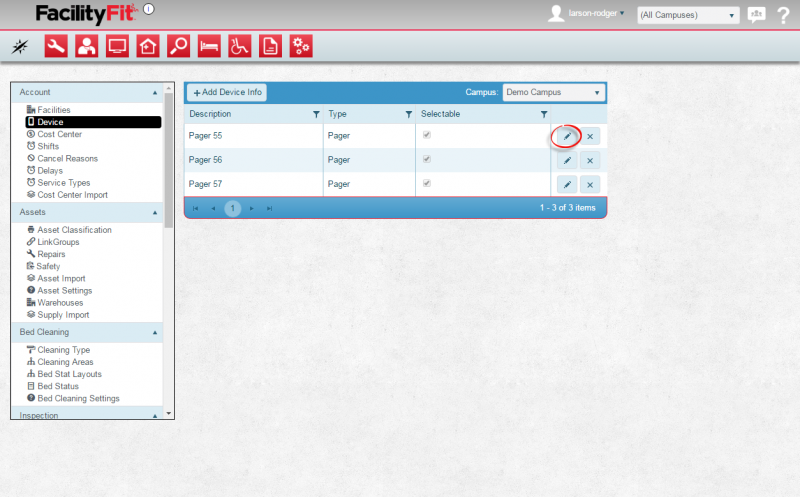Collapse the Bed Cleaning section
The height and width of the screenshot is (497, 800).
click(155, 333)
